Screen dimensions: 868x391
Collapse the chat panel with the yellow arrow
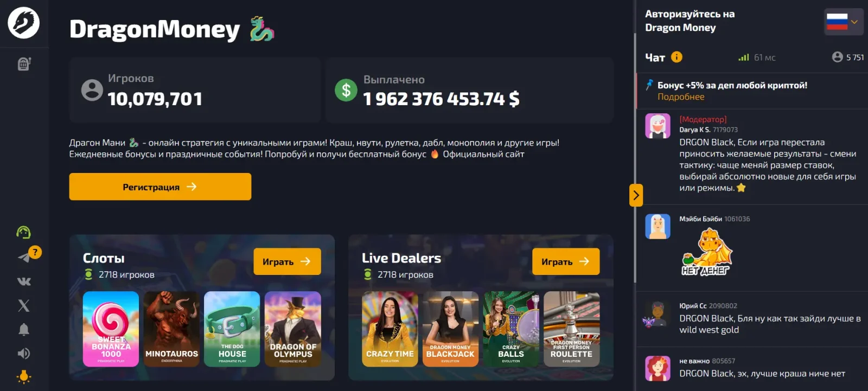point(636,195)
